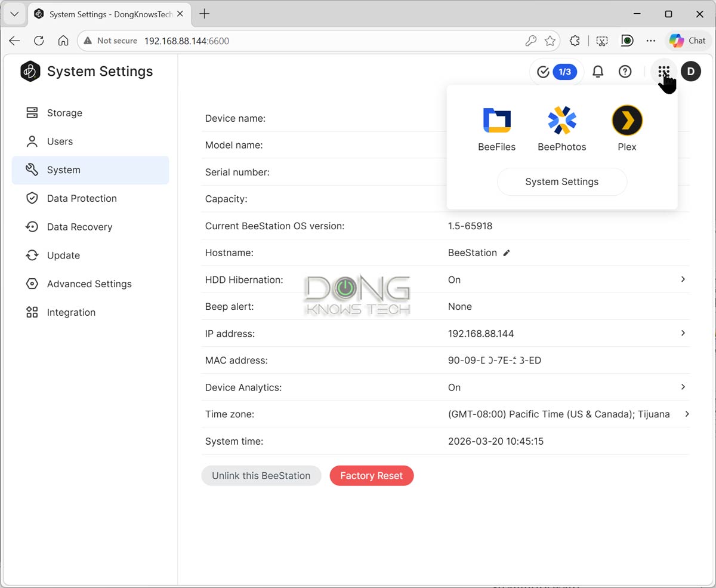Expand the HDD Hibernation settings
Screen dimensions: 716x588
click(683, 279)
